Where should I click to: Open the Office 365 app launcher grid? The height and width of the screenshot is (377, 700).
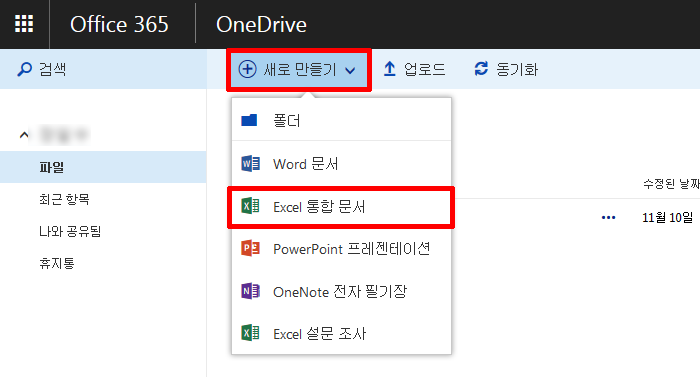[x=24, y=24]
